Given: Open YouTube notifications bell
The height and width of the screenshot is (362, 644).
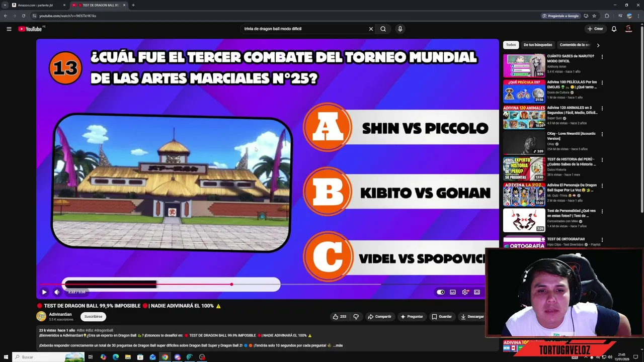Looking at the screenshot, I should [x=614, y=29].
